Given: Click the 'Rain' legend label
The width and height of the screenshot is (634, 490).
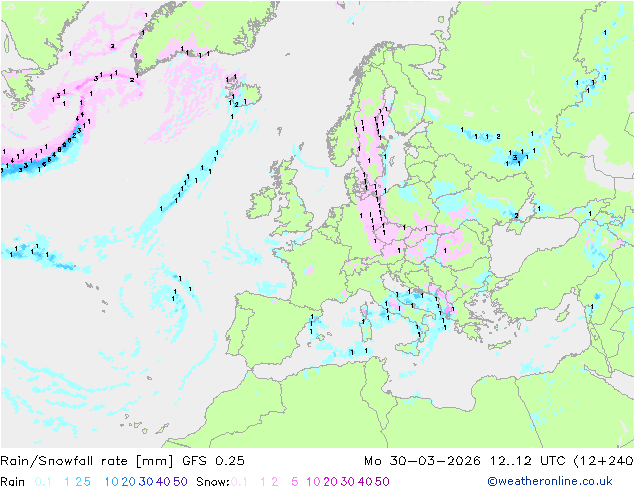Looking at the screenshot, I should point(13,482).
